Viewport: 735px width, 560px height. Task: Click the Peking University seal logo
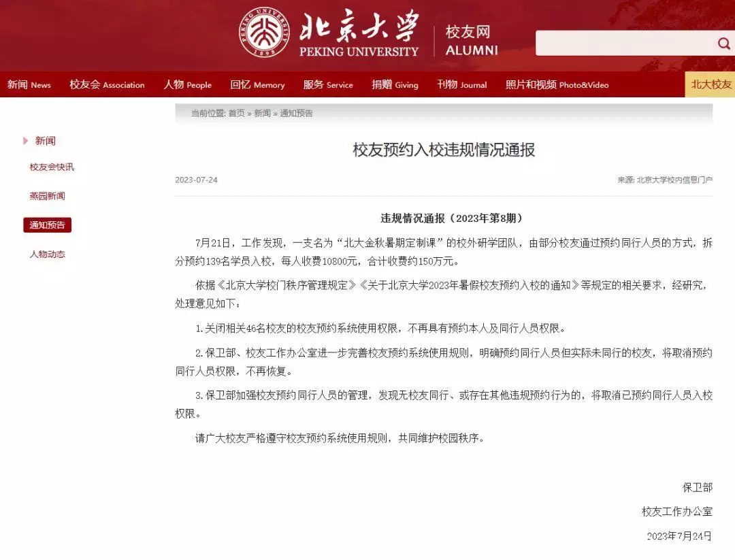coord(264,33)
